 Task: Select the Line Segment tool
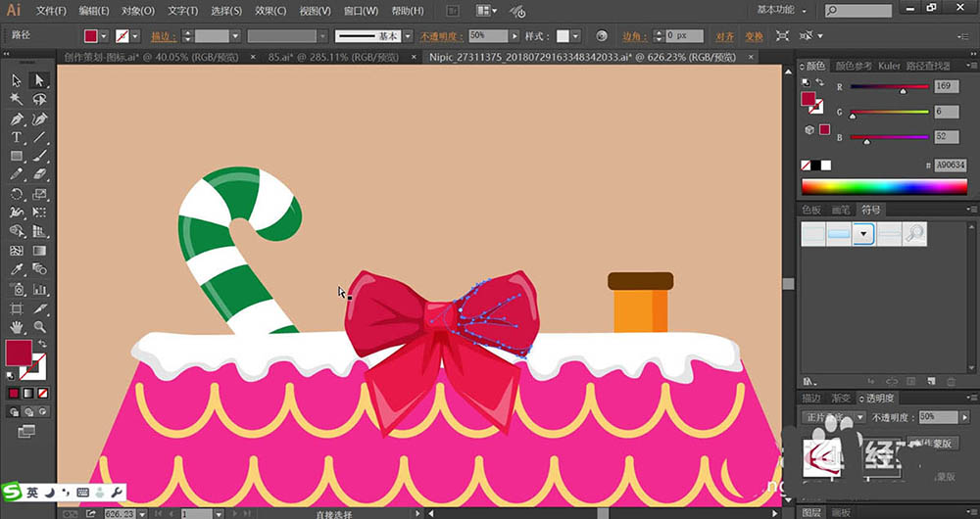[39, 137]
